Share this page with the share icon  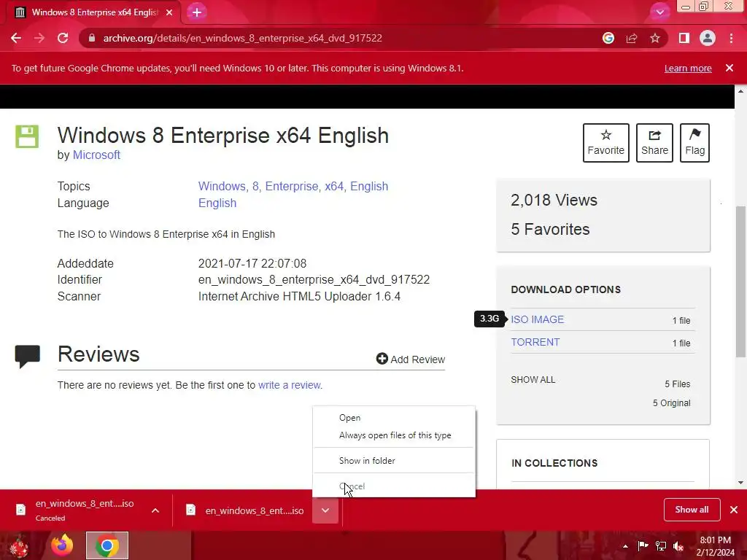point(632,38)
